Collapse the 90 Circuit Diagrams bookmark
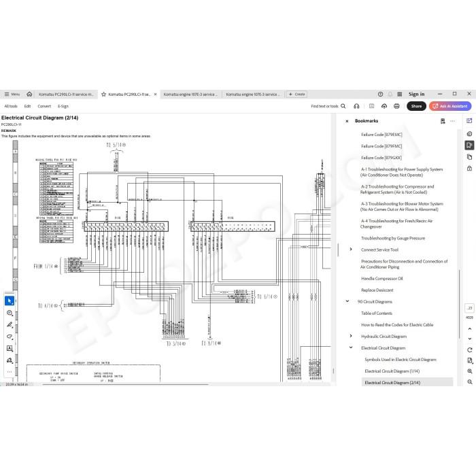The width and height of the screenshot is (476, 476). coord(347,301)
